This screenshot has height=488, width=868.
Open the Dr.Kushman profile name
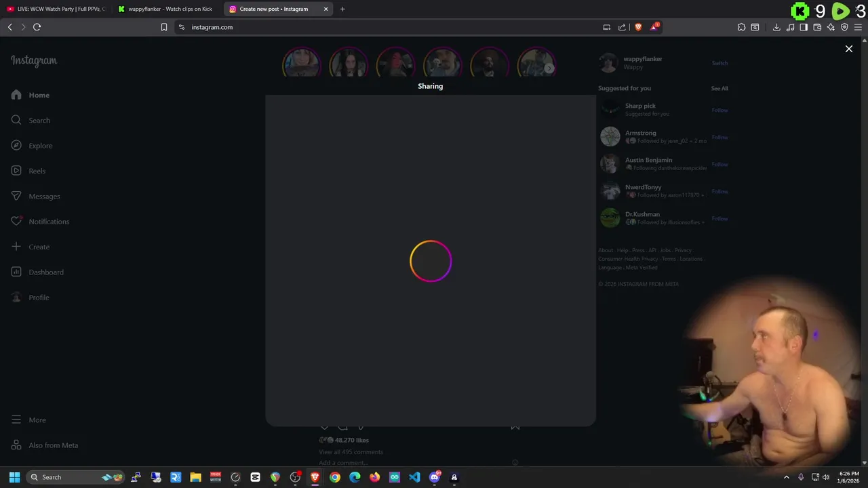point(642,214)
